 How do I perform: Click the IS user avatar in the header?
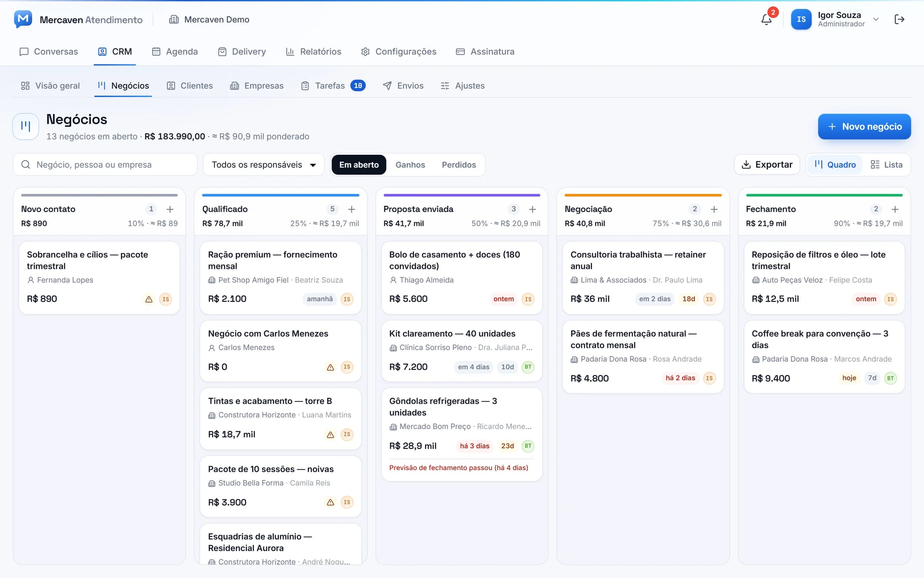pyautogui.click(x=801, y=19)
